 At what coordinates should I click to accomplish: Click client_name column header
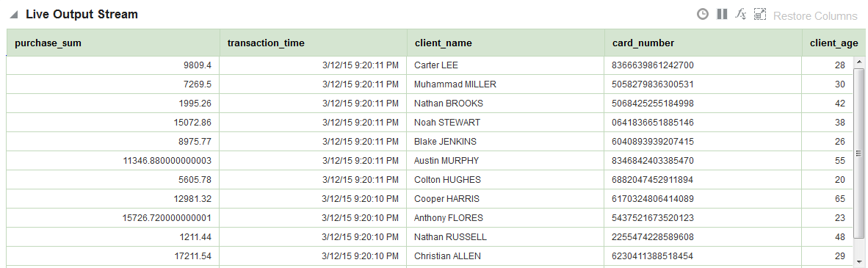506,43
